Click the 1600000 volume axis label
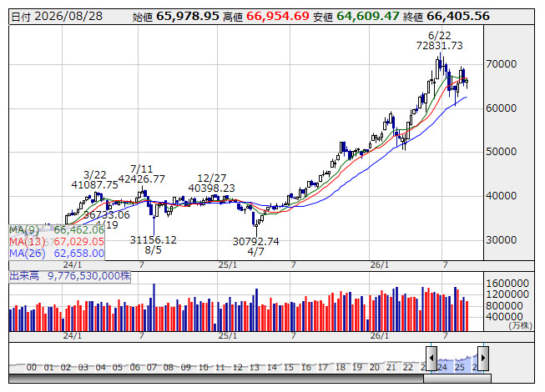The image size is (545, 392). coord(507,284)
